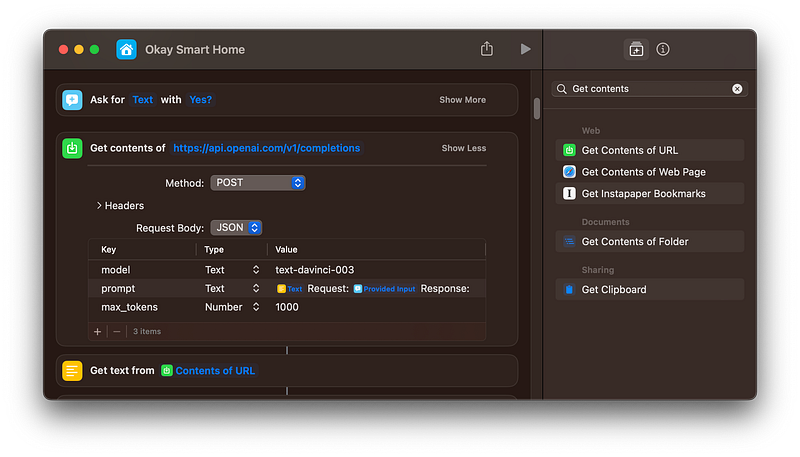Select Get Clipboard action
The width and height of the screenshot is (800, 457).
coord(649,289)
